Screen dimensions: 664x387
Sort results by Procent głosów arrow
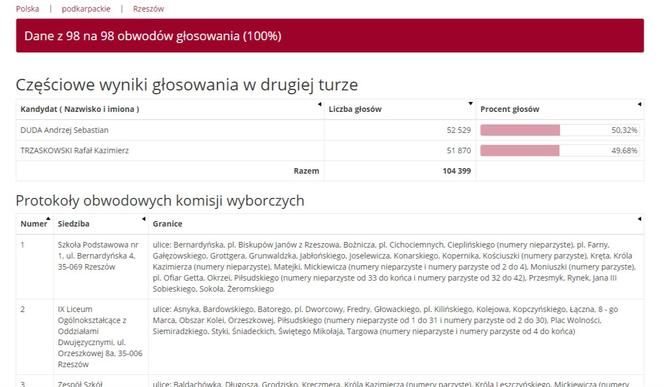(x=639, y=104)
